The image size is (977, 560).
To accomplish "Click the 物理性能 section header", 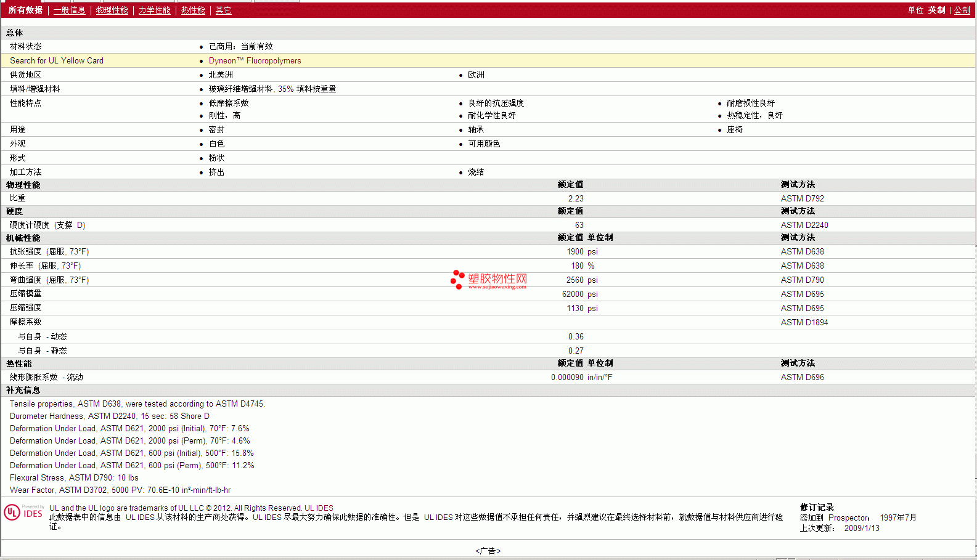I will tap(23, 185).
